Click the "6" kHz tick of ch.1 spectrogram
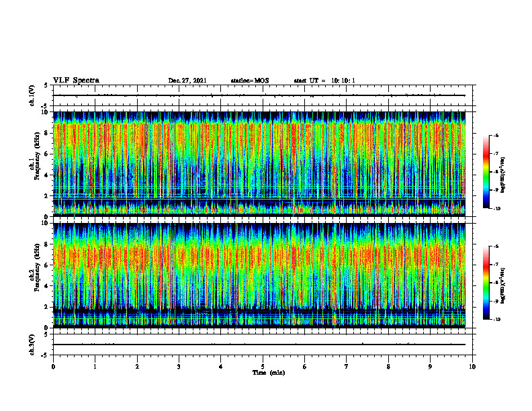532x411 pixels. tap(47, 154)
